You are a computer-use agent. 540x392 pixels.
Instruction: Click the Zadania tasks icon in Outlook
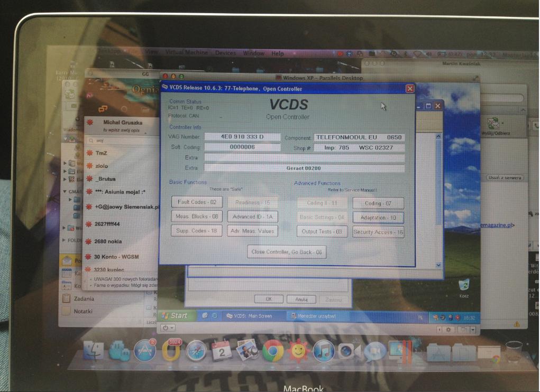pyautogui.click(x=66, y=298)
